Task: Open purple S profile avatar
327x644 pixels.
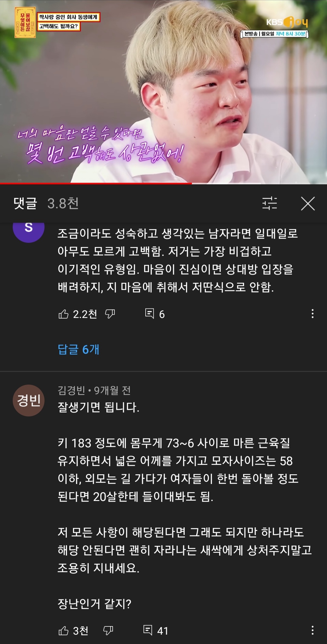Action: tap(28, 231)
